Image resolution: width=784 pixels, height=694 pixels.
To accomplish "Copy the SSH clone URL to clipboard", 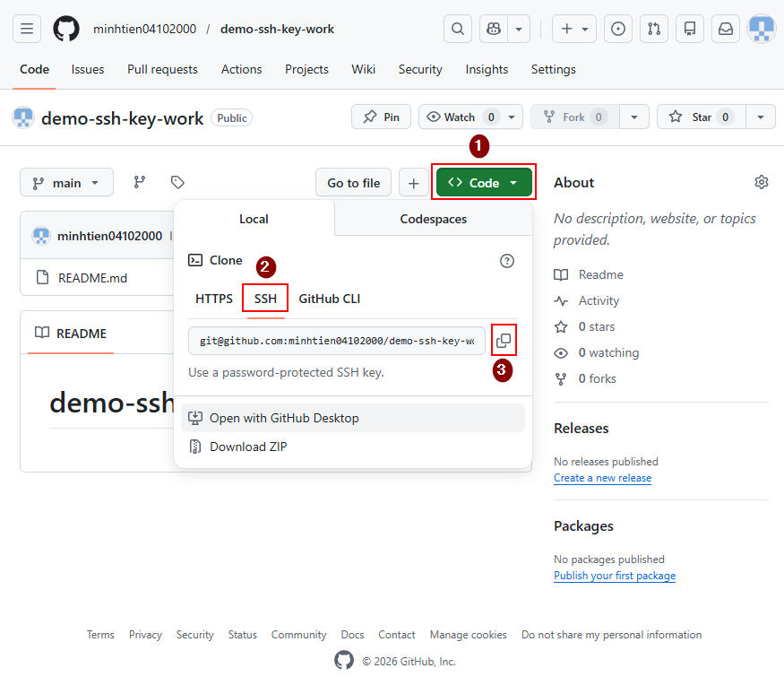I will click(x=504, y=341).
